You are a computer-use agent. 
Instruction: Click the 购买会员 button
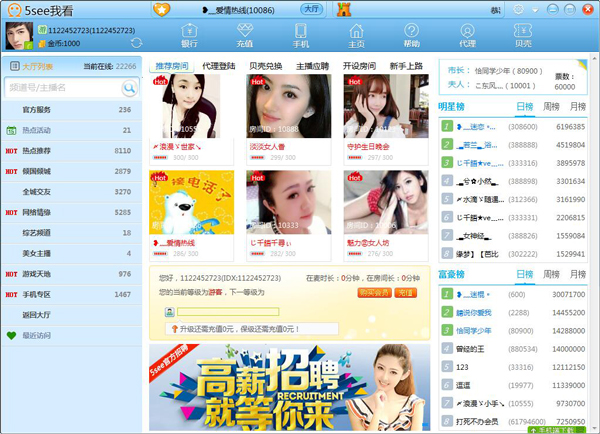tap(374, 293)
